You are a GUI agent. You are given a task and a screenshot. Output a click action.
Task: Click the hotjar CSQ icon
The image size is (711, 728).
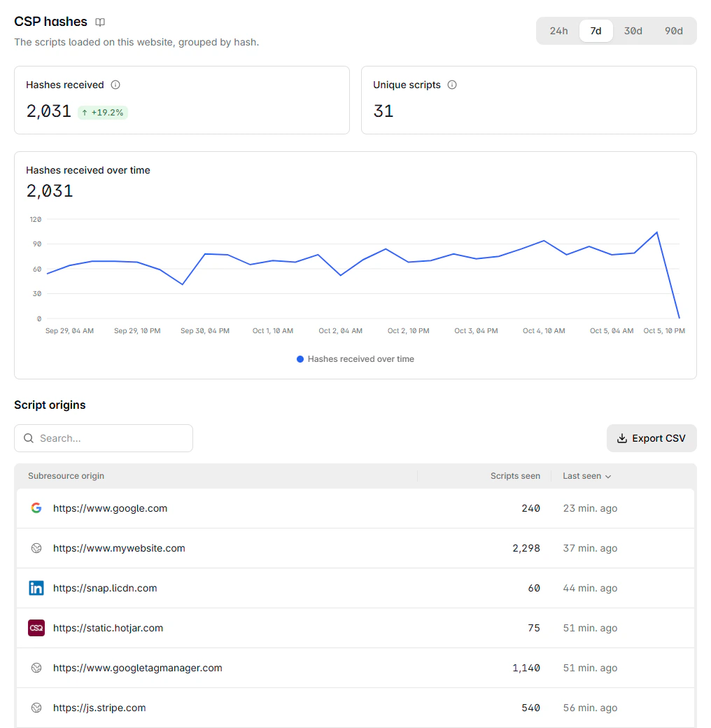(x=36, y=628)
